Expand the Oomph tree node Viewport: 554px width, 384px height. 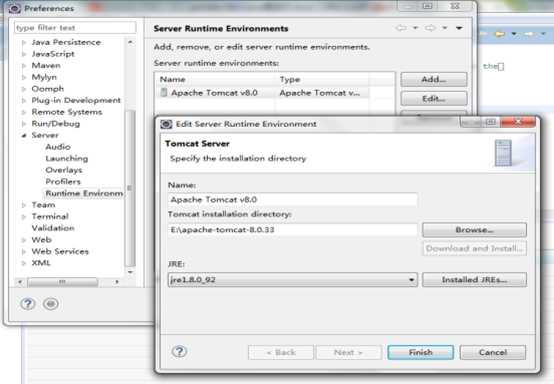pyautogui.click(x=24, y=89)
